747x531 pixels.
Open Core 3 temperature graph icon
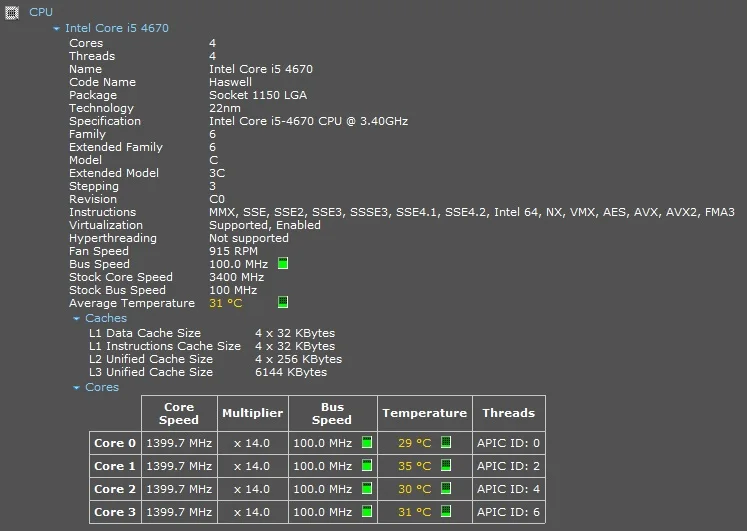[x=446, y=511]
